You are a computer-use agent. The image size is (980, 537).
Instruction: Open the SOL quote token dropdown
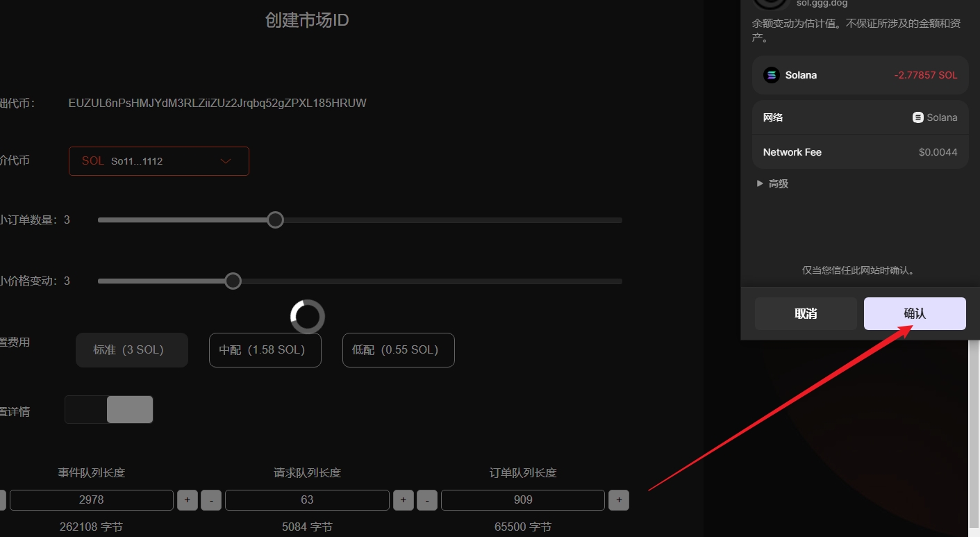point(158,161)
